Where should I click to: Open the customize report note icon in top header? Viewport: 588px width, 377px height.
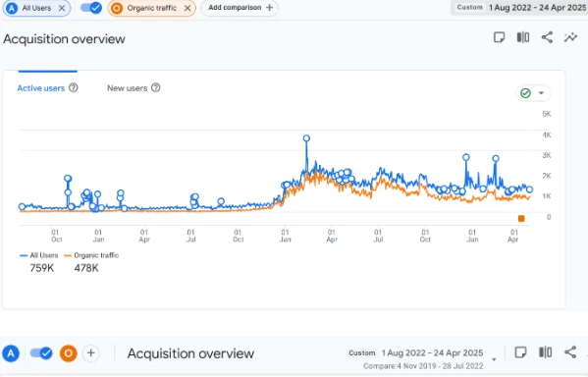tap(499, 37)
